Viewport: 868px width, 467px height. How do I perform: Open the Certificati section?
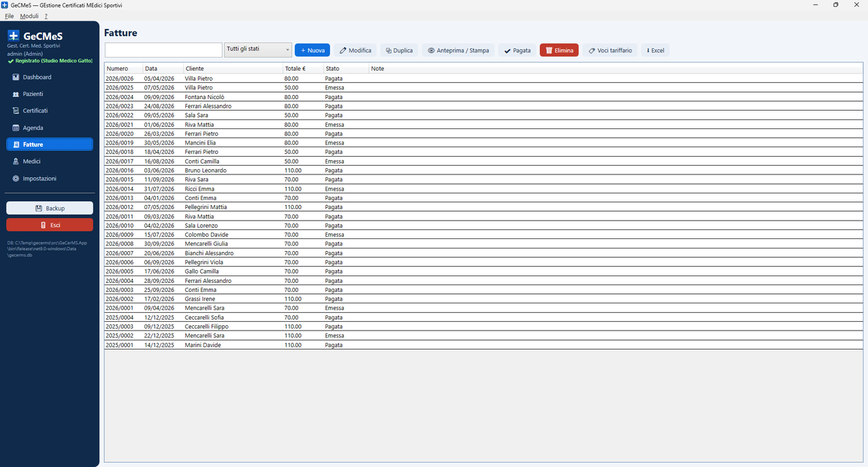pyautogui.click(x=50, y=111)
